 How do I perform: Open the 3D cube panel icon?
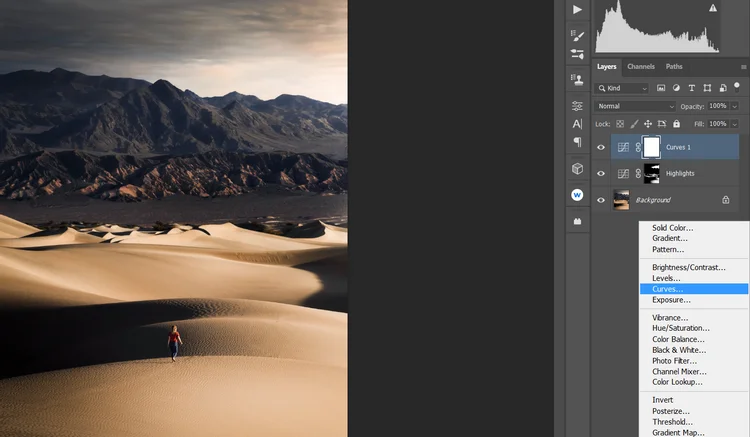point(577,168)
